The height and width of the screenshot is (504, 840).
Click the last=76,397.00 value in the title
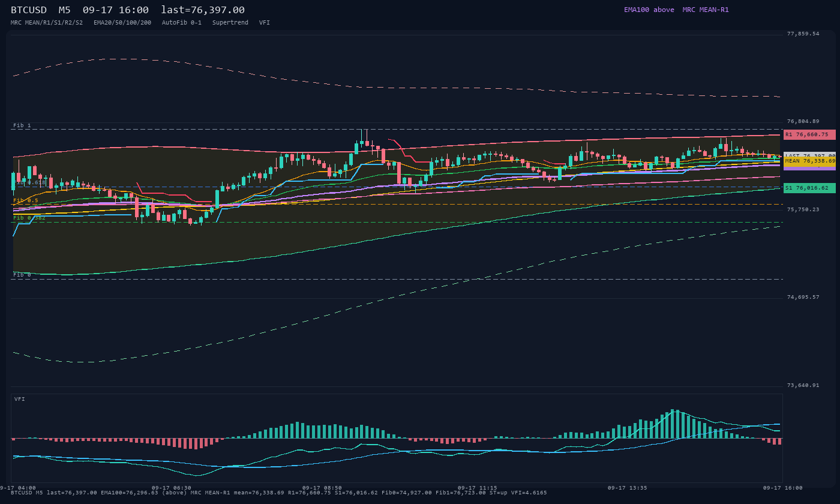coord(203,10)
